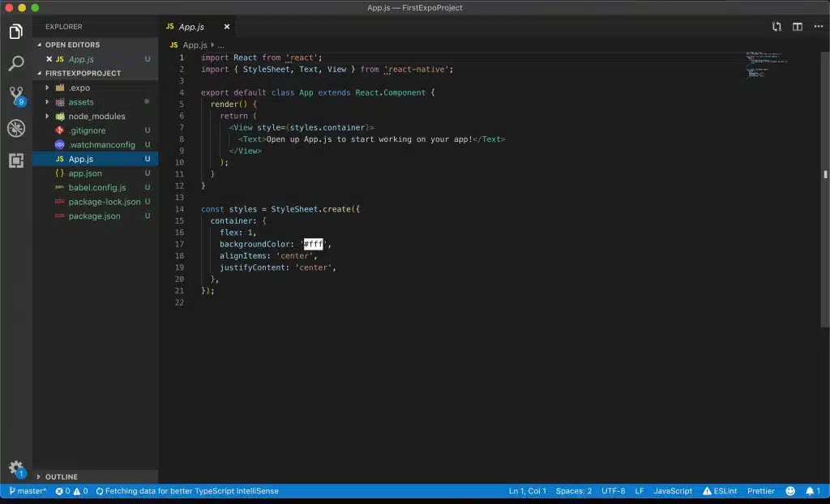830x504 pixels.
Task: Open the more actions ellipsis menu
Action: point(817,27)
